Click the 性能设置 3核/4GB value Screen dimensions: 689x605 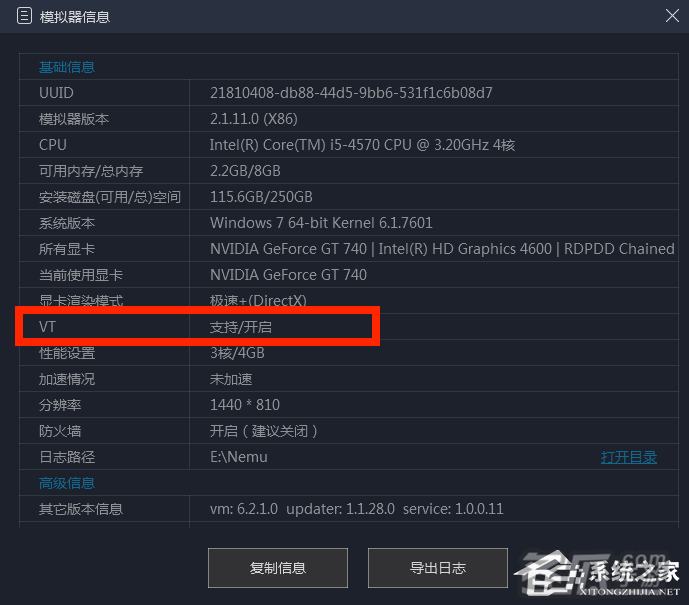click(x=237, y=353)
